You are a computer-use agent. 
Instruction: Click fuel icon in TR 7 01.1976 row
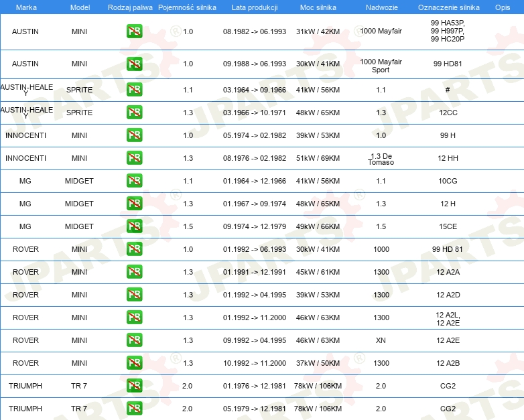click(134, 386)
